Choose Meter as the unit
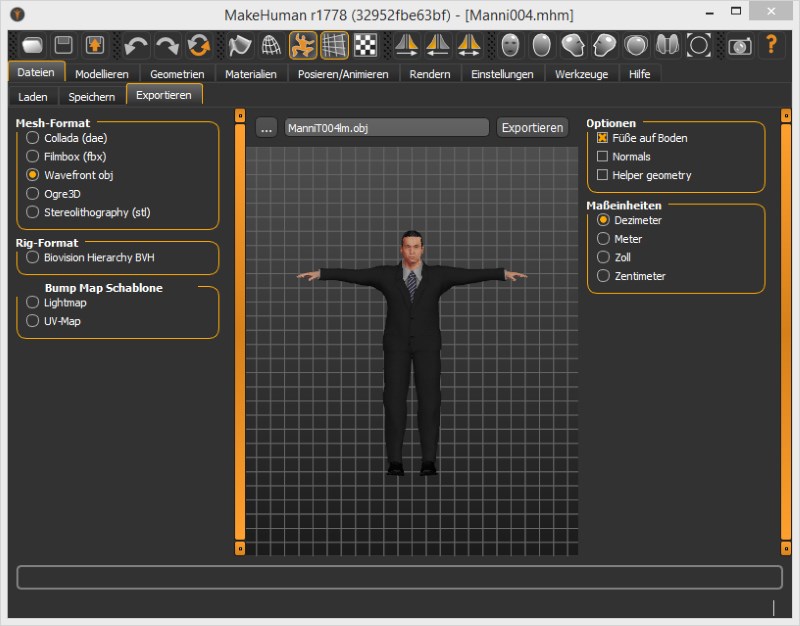Image resolution: width=800 pixels, height=626 pixels. click(619, 239)
